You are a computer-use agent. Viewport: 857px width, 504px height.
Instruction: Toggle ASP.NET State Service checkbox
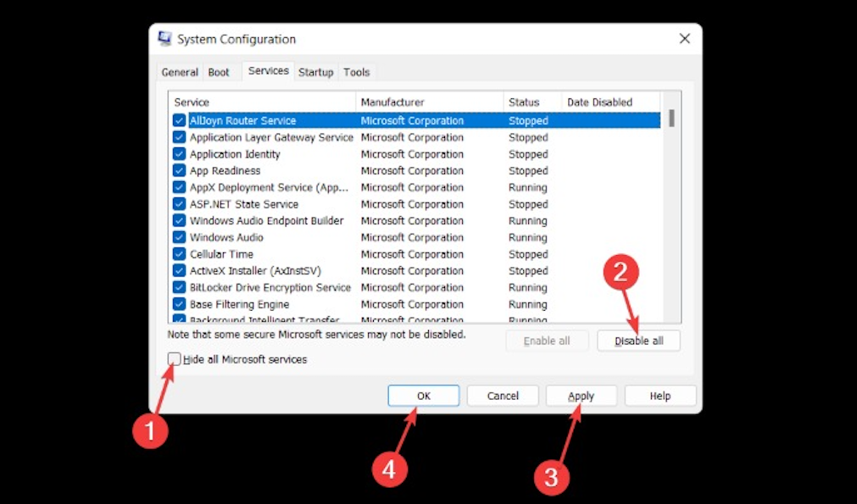(x=179, y=204)
